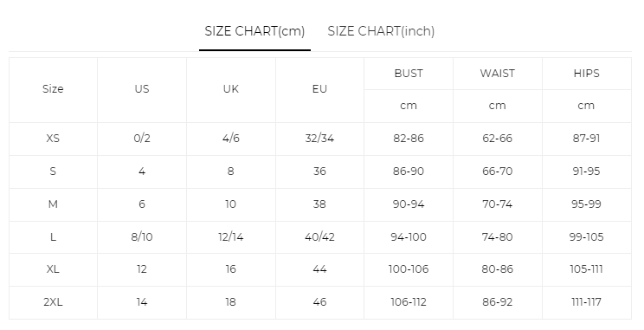Click the XL size row label

click(53, 269)
